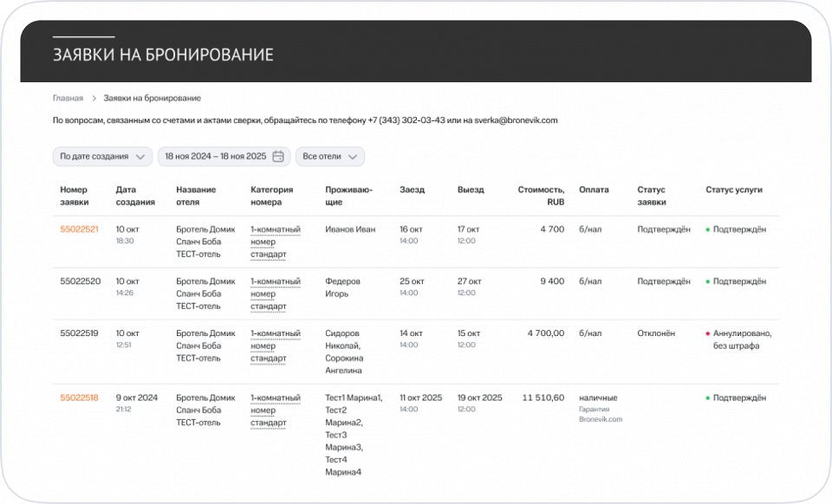Screen dimensions: 832x504
Task: Click 'б/нал' payment in row 55022519
Action: [x=590, y=333]
